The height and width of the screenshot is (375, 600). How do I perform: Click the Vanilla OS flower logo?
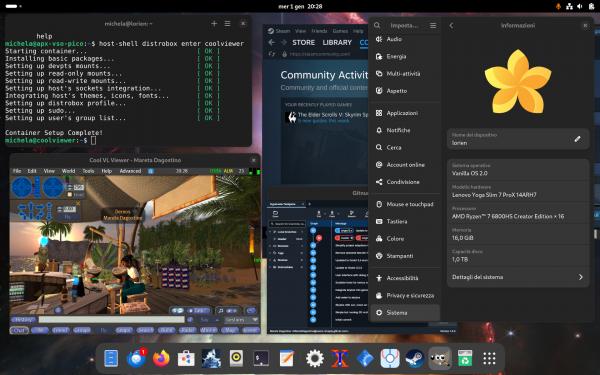(518, 82)
